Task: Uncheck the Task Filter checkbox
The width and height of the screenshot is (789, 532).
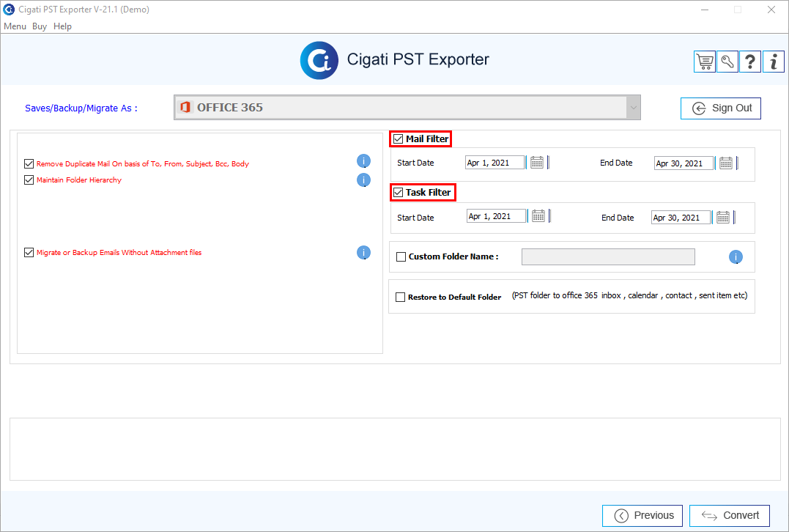Action: point(398,192)
